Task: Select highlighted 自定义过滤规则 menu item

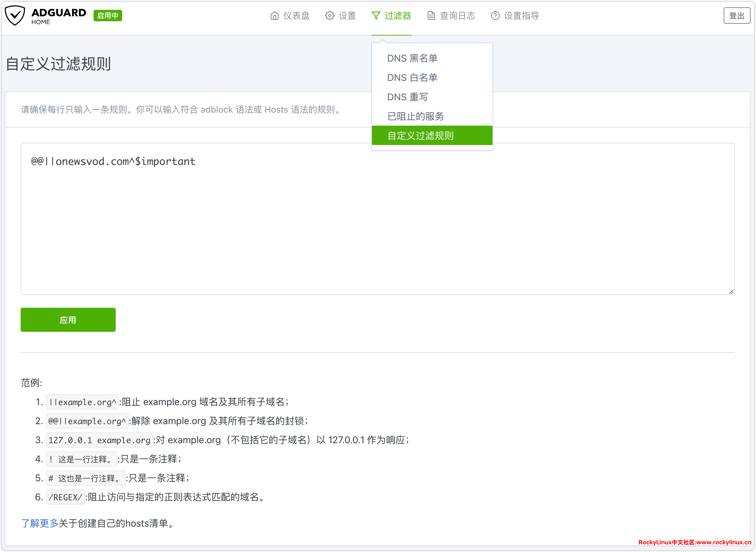Action: click(x=420, y=136)
